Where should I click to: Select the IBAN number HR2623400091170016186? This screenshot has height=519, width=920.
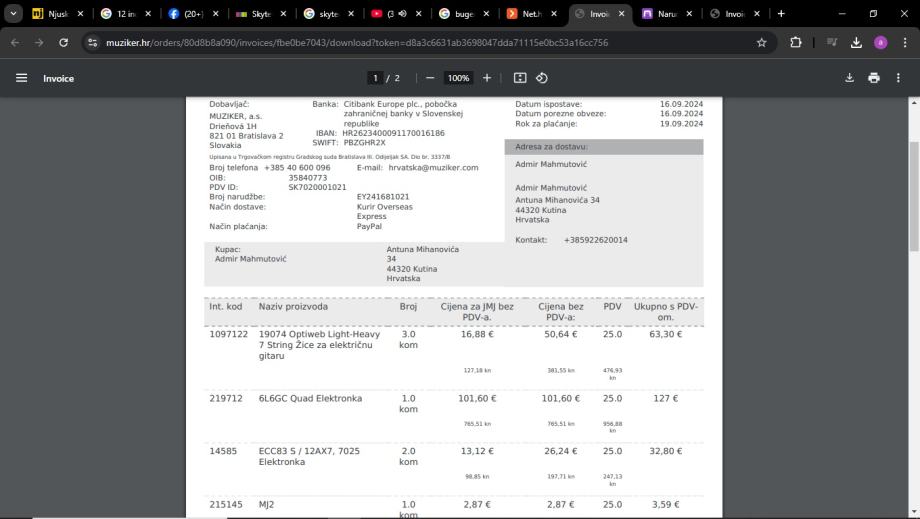(393, 133)
